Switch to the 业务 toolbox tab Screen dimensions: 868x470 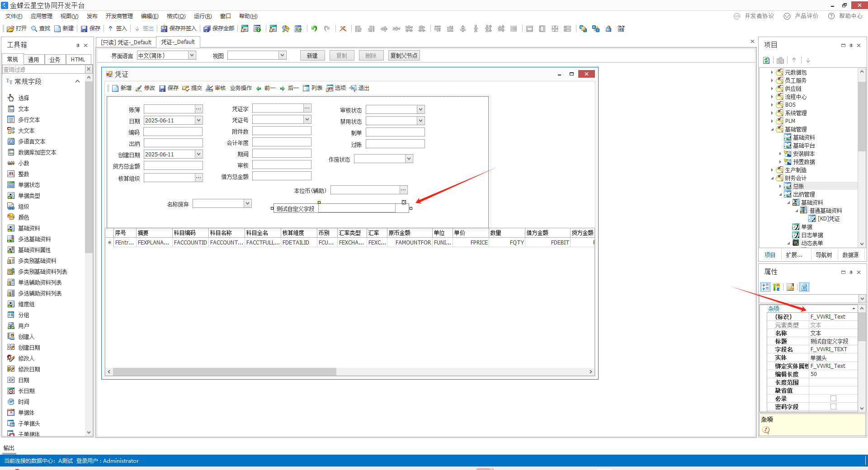55,59
